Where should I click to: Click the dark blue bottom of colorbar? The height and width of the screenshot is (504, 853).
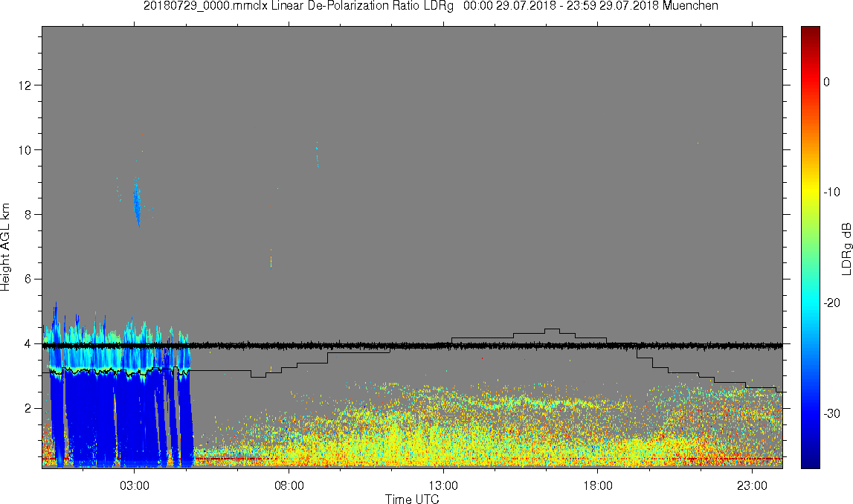pyautogui.click(x=810, y=461)
